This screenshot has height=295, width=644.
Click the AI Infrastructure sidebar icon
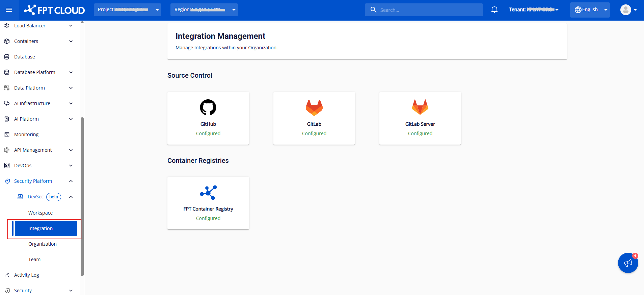click(7, 103)
